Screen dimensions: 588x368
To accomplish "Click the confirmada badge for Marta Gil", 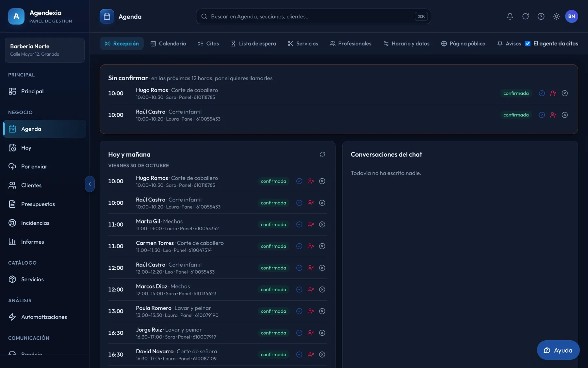I will [273, 224].
